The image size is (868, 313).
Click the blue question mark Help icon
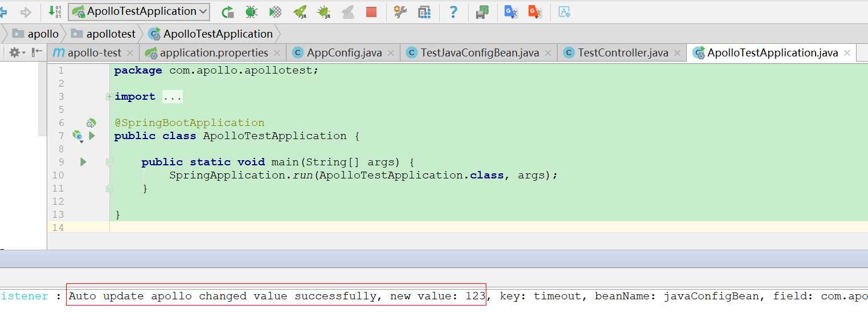pos(453,11)
